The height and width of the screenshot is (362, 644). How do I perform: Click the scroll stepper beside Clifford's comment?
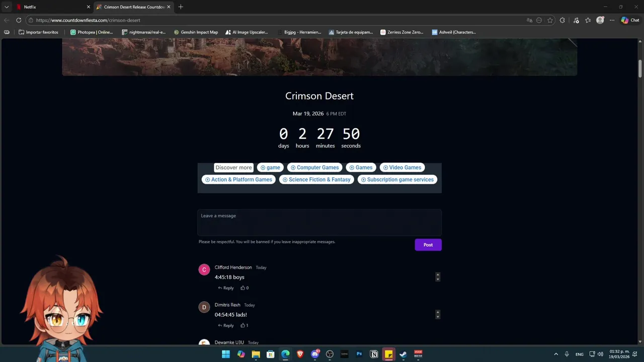438,277
